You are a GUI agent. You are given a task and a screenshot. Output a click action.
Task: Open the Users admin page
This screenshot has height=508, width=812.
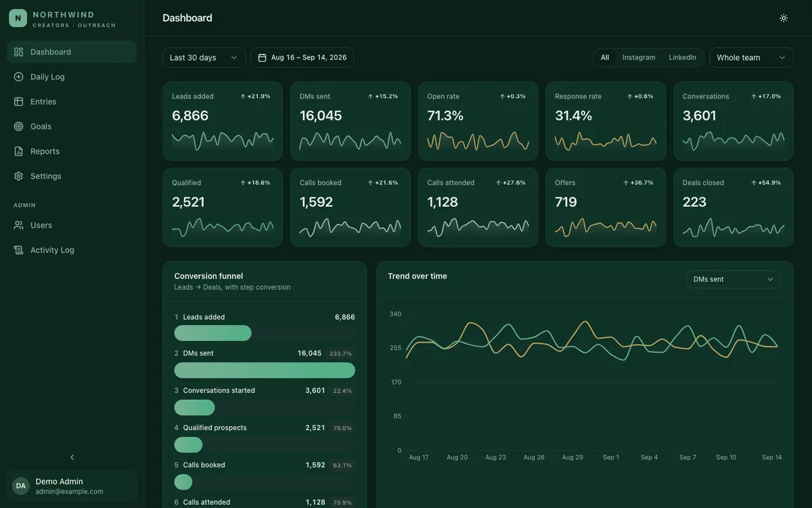coord(72,225)
